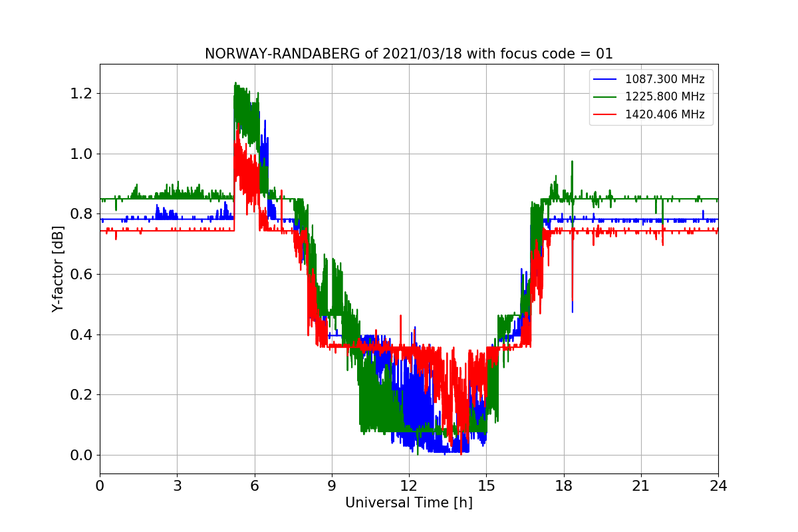This screenshot has height=532, width=798.
Task: Click y-axis tick label 1.0
Action: point(80,154)
